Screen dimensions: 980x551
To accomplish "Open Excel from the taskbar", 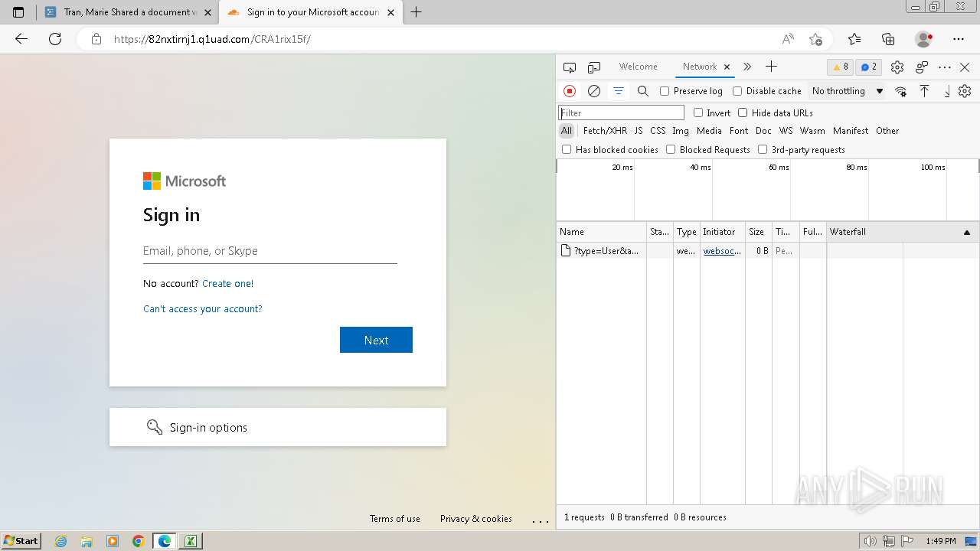I will (191, 541).
